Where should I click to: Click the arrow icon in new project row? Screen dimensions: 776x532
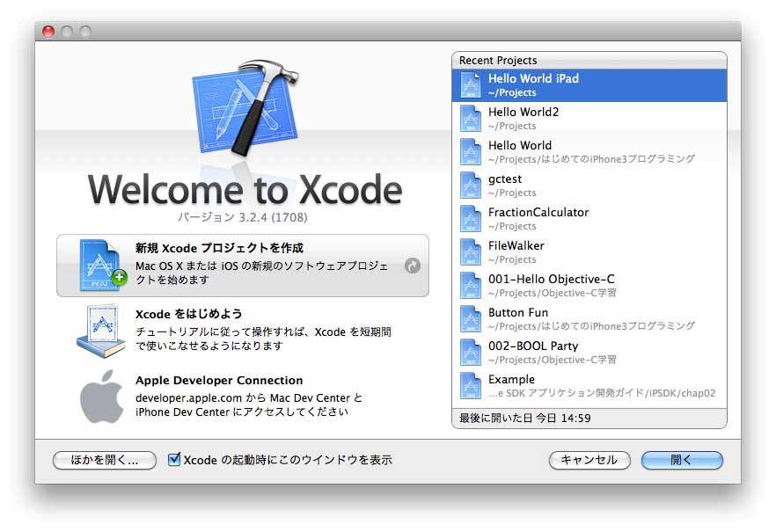point(412,266)
